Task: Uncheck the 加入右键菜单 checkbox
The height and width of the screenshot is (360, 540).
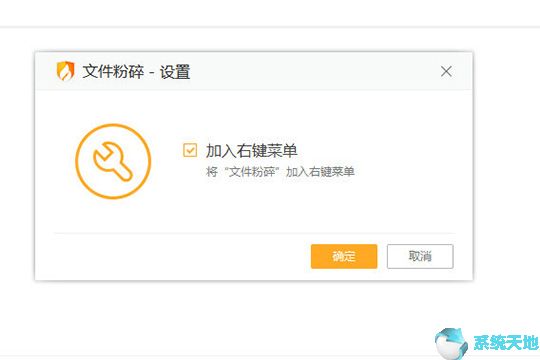Action: 190,150
